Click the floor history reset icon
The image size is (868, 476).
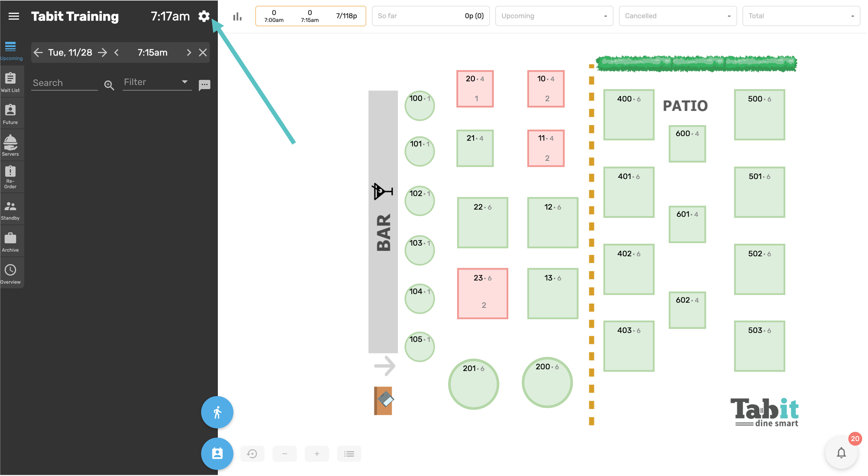coord(252,454)
